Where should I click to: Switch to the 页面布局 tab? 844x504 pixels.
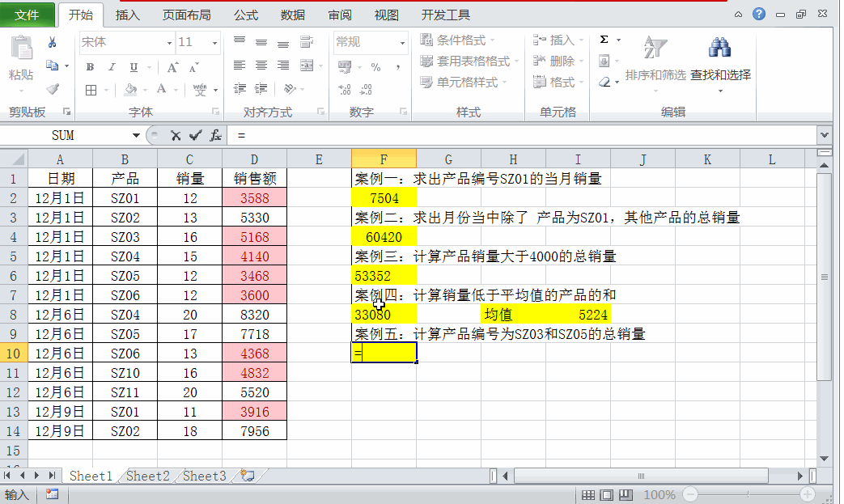click(x=187, y=15)
